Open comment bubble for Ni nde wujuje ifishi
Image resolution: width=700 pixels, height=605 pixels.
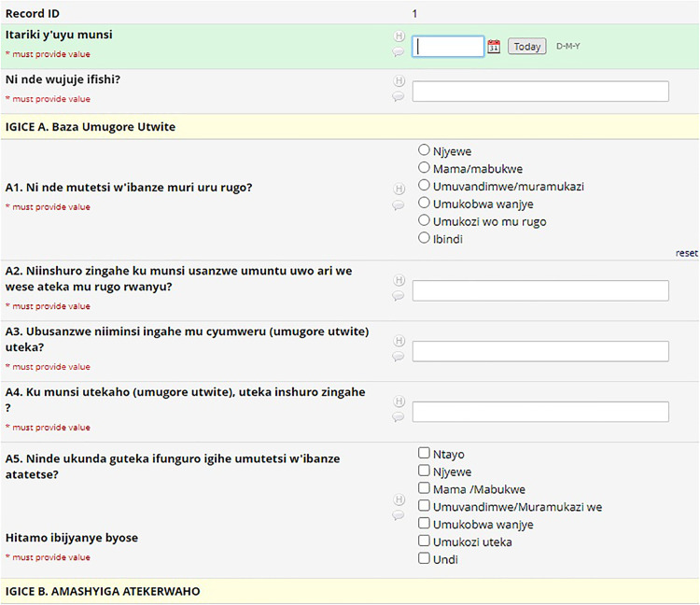[398, 96]
